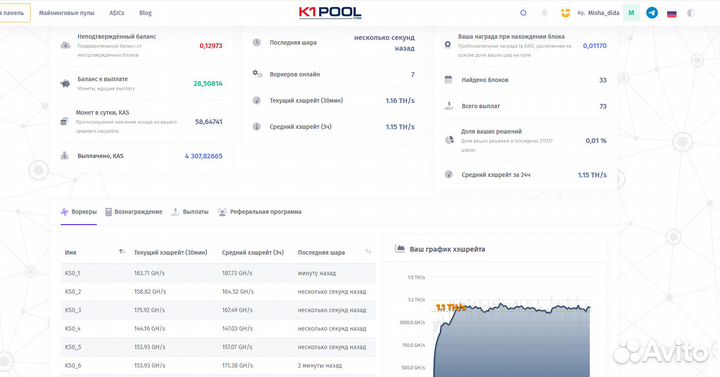Open the Blog menu item
This screenshot has height=377, width=720.
coord(146,13)
